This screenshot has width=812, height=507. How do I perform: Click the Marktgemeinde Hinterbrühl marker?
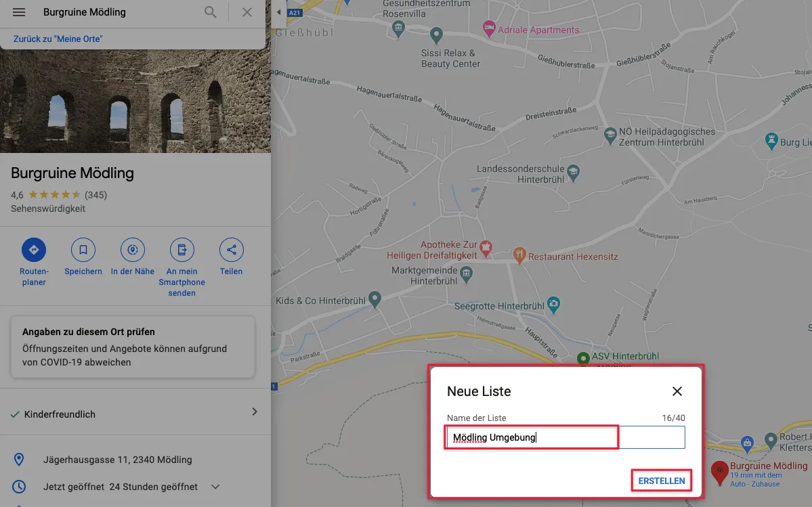tap(466, 274)
